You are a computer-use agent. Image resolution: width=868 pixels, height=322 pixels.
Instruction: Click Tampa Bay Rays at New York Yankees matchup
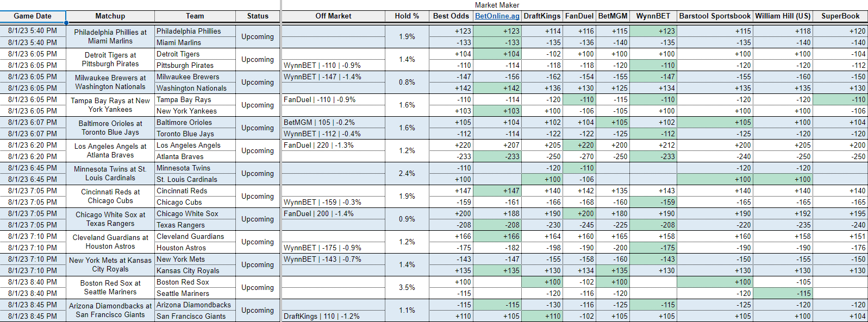110,105
